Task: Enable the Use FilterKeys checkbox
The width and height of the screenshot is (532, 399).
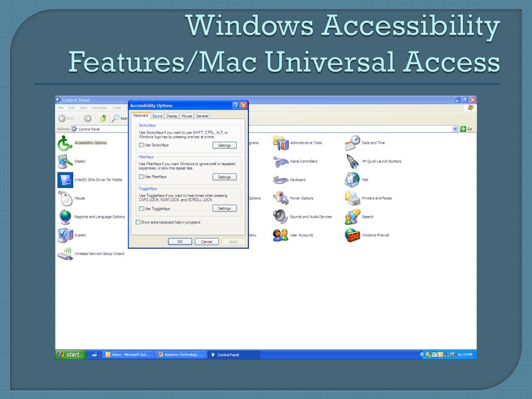Action: pyautogui.click(x=141, y=177)
